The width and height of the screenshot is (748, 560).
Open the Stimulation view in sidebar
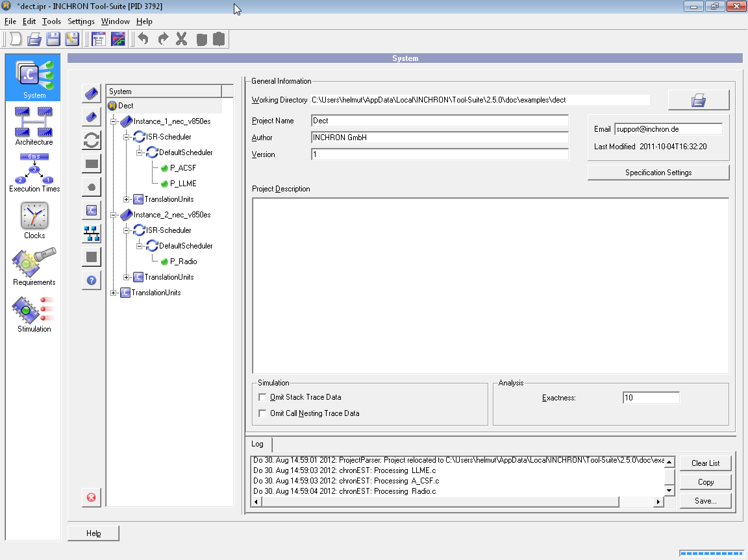[34, 313]
